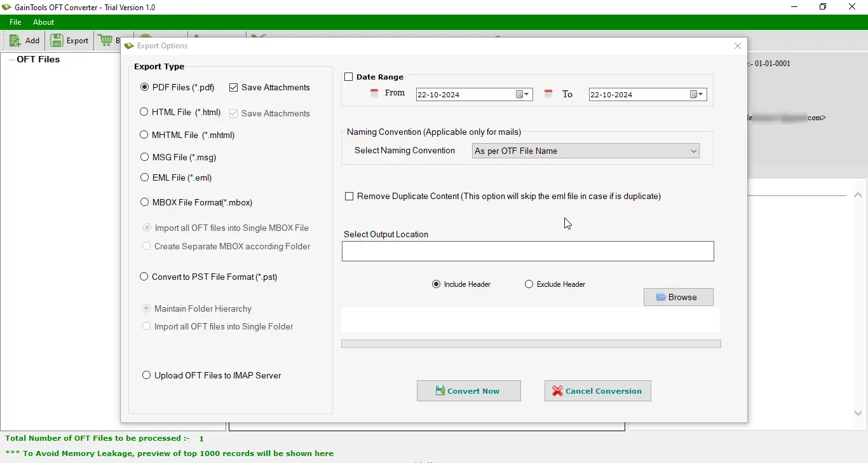Click the Select Output Location text field
The width and height of the screenshot is (868, 463).
(527, 251)
